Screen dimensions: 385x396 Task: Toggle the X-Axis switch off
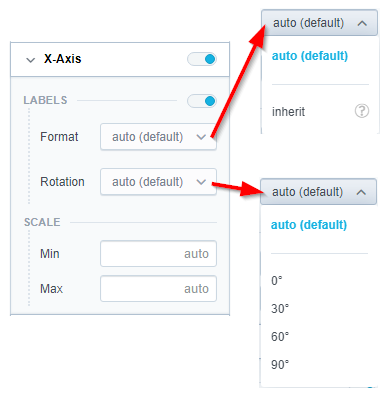pos(202,59)
